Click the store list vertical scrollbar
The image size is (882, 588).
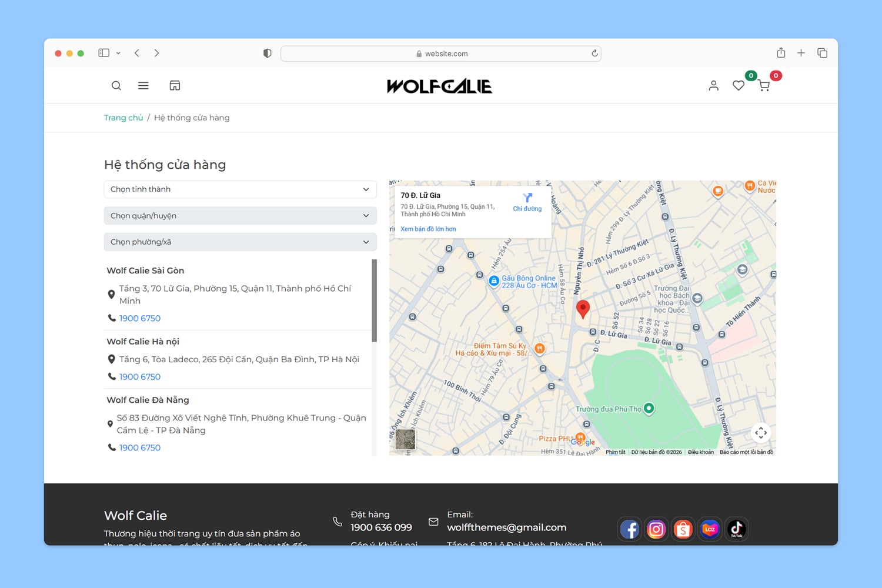[375, 301]
